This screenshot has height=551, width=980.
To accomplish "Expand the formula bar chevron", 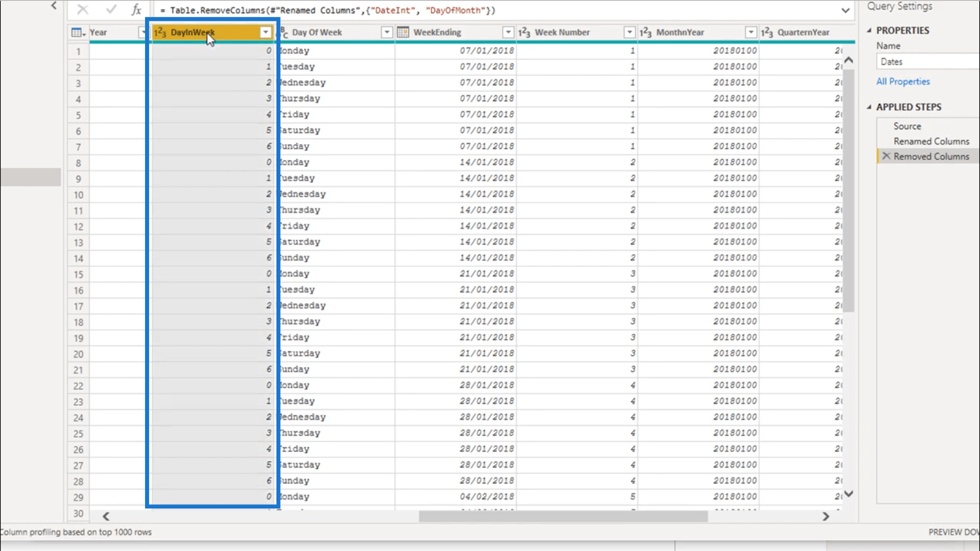I will click(845, 10).
